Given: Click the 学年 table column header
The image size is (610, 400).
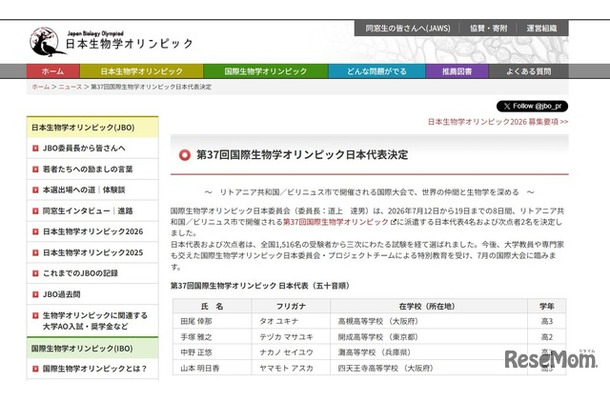Looking at the screenshot, I should [547, 307].
